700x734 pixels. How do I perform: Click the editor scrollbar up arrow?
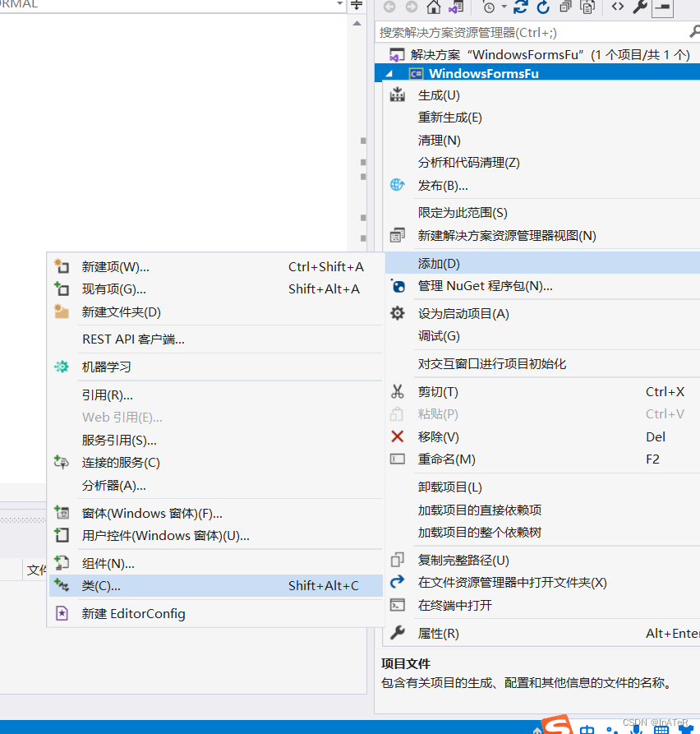pyautogui.click(x=357, y=23)
